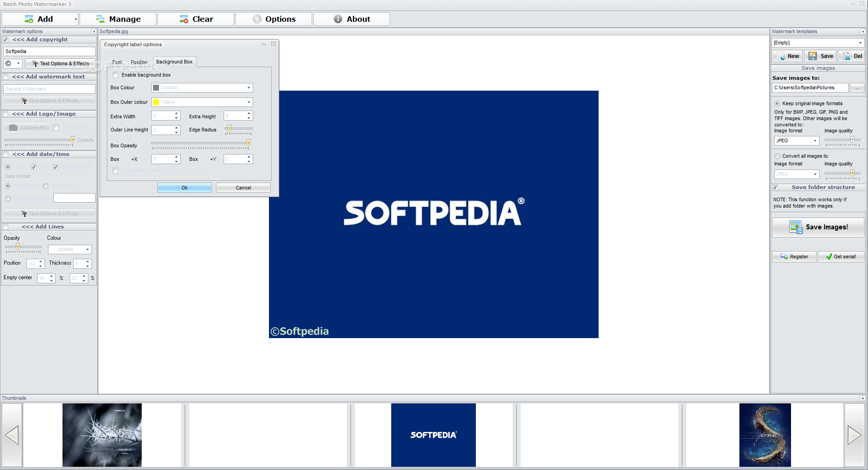Screen dimensions: 868x470
Task: Switch to the Font tab
Action: pos(117,62)
